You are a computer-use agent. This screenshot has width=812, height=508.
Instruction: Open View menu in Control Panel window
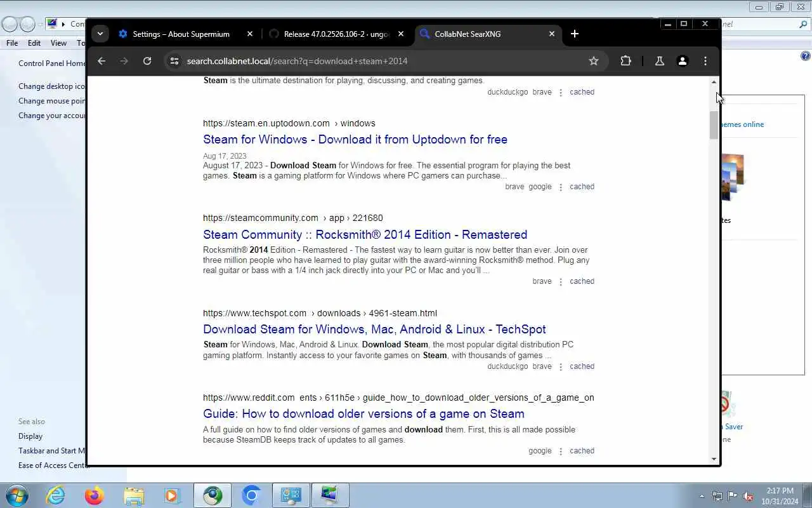[58, 43]
